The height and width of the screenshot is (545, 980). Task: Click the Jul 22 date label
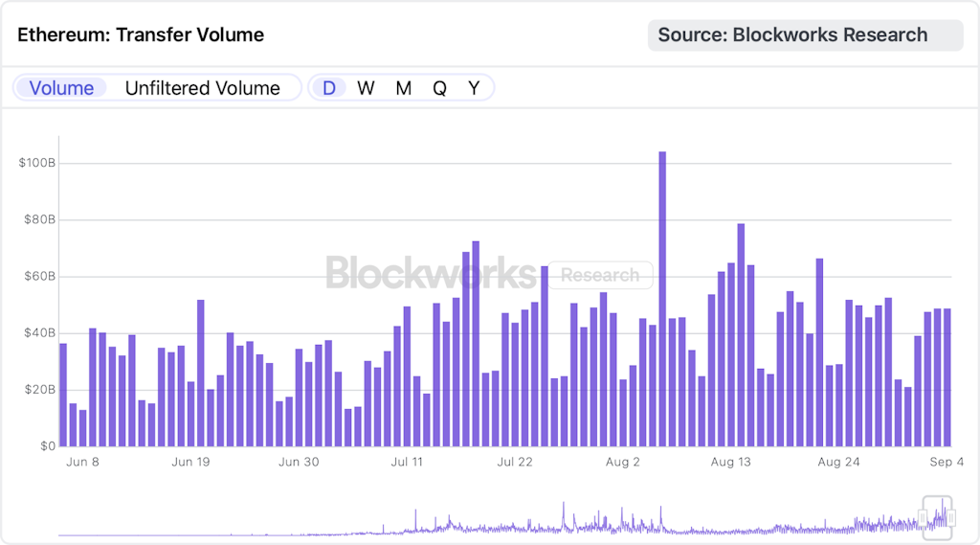coord(515,463)
